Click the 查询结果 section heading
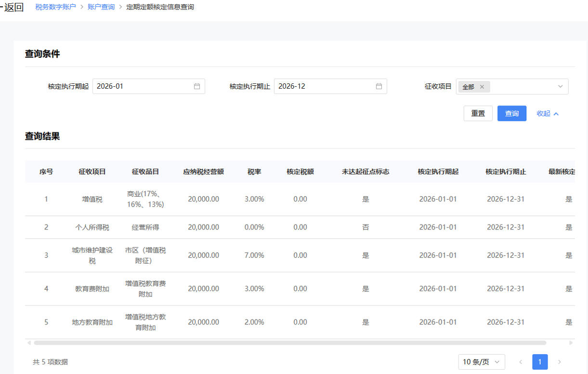The image size is (588, 374). click(x=42, y=136)
